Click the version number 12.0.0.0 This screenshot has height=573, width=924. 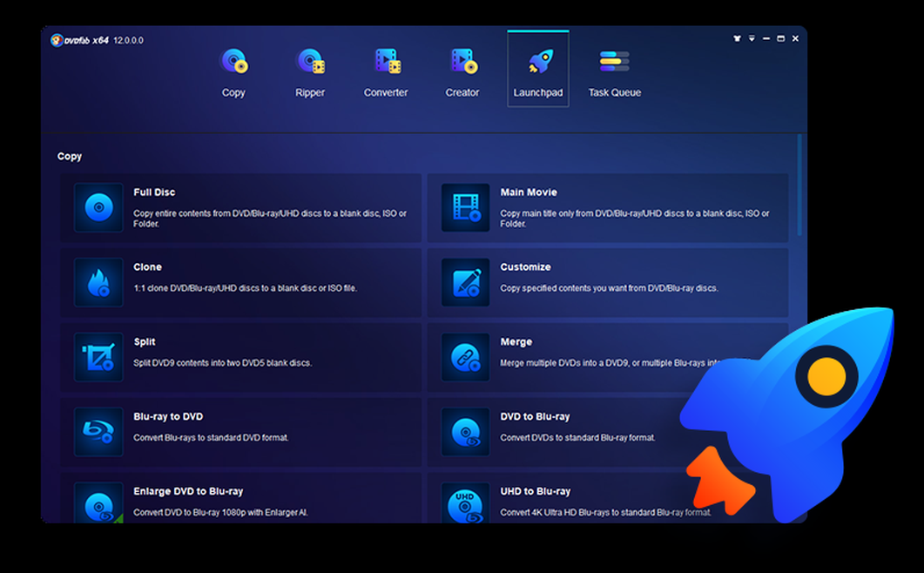(x=129, y=40)
